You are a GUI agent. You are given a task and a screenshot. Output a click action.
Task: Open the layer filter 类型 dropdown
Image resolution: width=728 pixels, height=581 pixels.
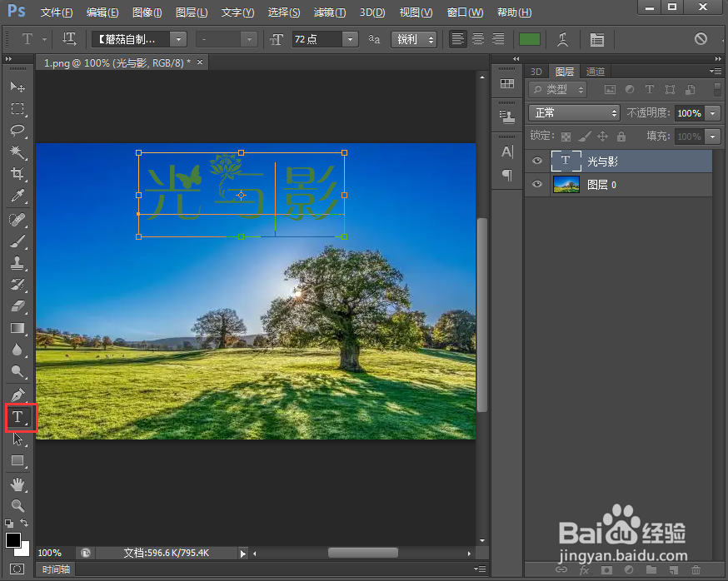click(x=557, y=90)
